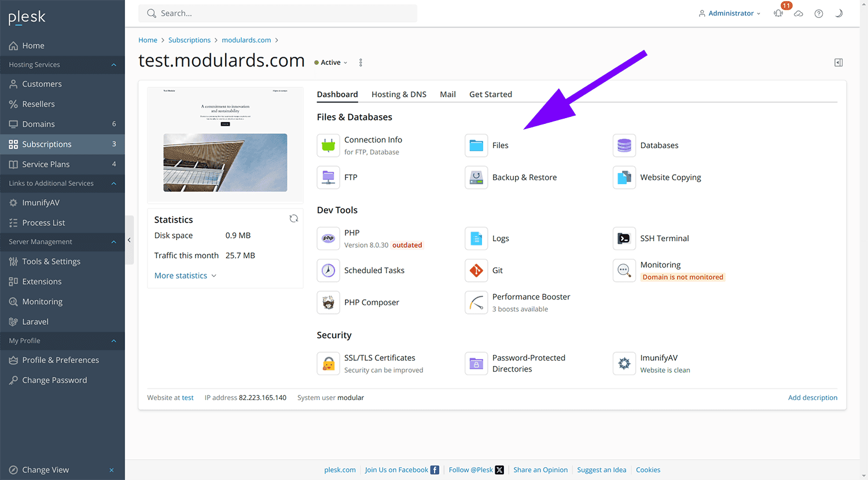This screenshot has height=480, width=868.
Task: Open domain Monitoring icon in Dev Tools
Action: click(x=624, y=270)
